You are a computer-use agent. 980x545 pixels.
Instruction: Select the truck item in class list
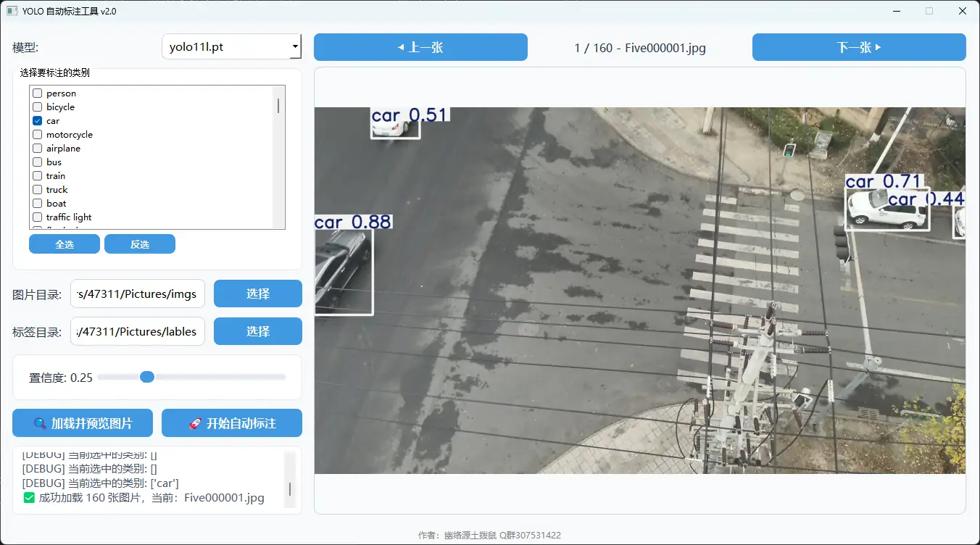coord(57,190)
